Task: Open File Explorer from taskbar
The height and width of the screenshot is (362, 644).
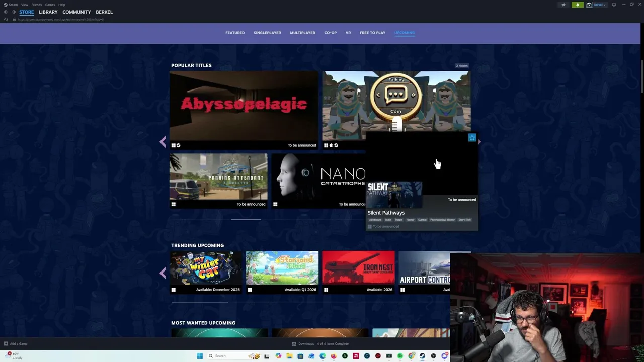Action: [x=289, y=356]
